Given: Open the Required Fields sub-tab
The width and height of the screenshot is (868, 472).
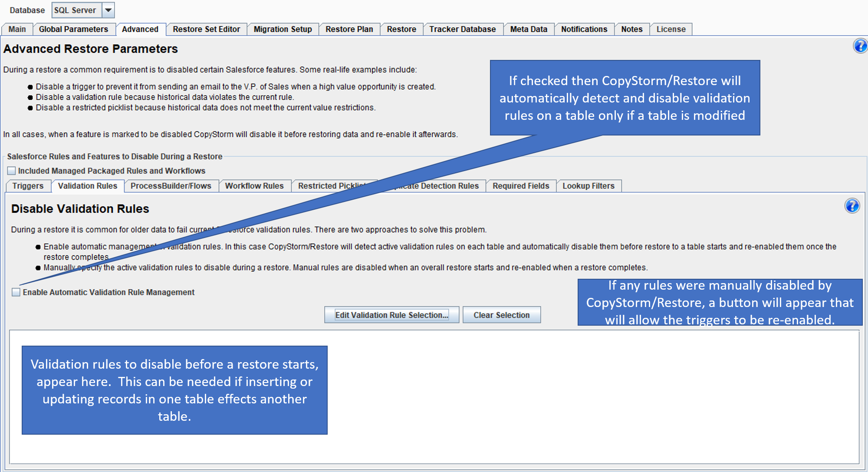Looking at the screenshot, I should 521,186.
